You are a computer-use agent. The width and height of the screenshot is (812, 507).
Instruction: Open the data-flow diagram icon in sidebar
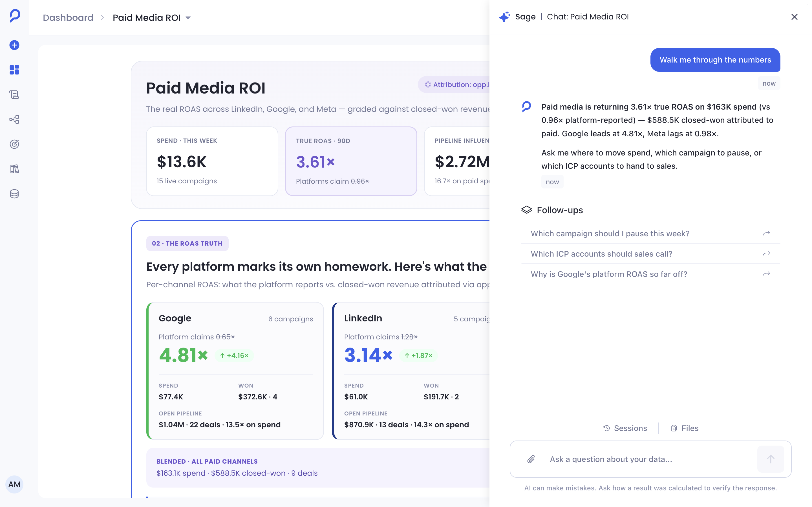coord(14,119)
